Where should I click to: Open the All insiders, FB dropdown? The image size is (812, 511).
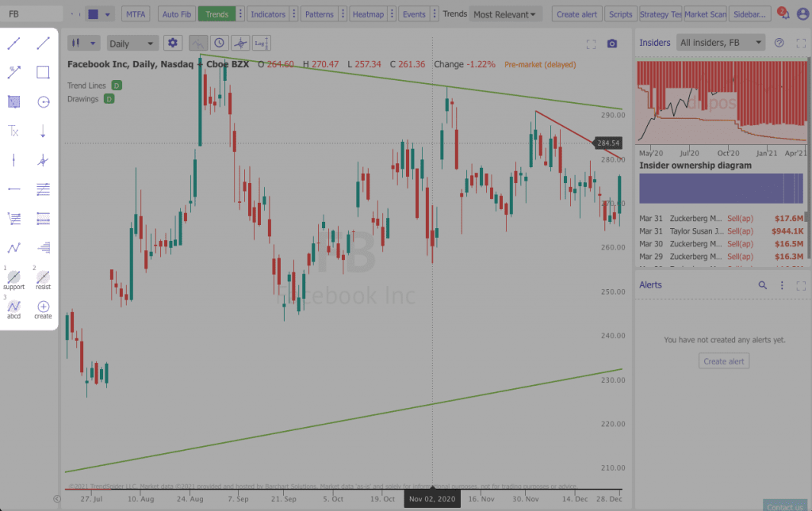coord(720,43)
